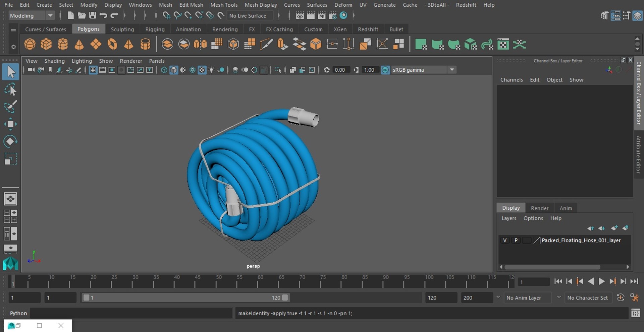
Task: Open the No Live Surface field
Action: click(x=250, y=15)
